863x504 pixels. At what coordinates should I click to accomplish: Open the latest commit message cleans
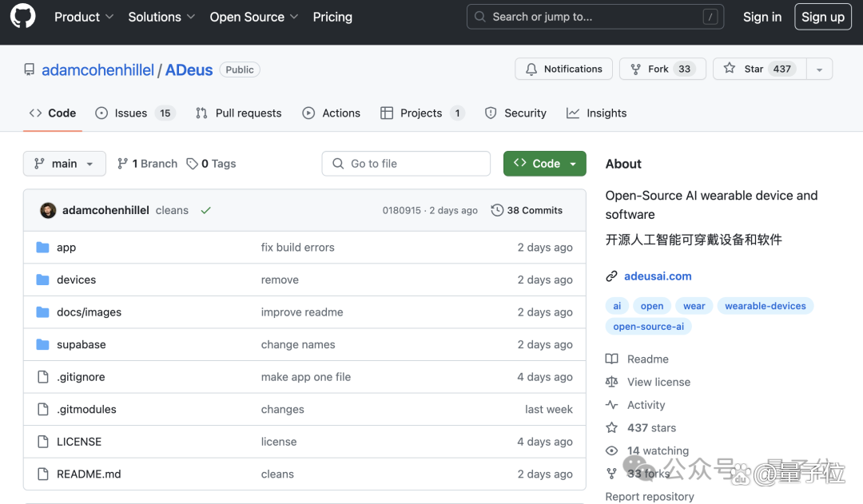click(172, 210)
